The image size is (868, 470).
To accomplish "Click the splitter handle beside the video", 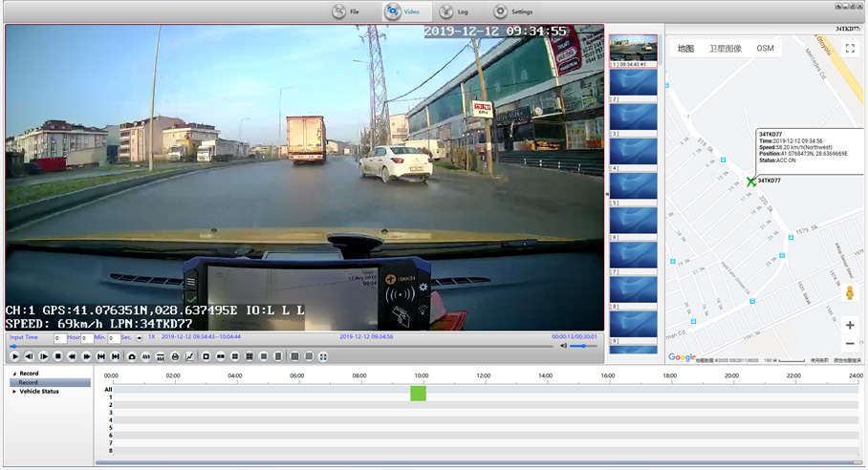I will 607,194.
